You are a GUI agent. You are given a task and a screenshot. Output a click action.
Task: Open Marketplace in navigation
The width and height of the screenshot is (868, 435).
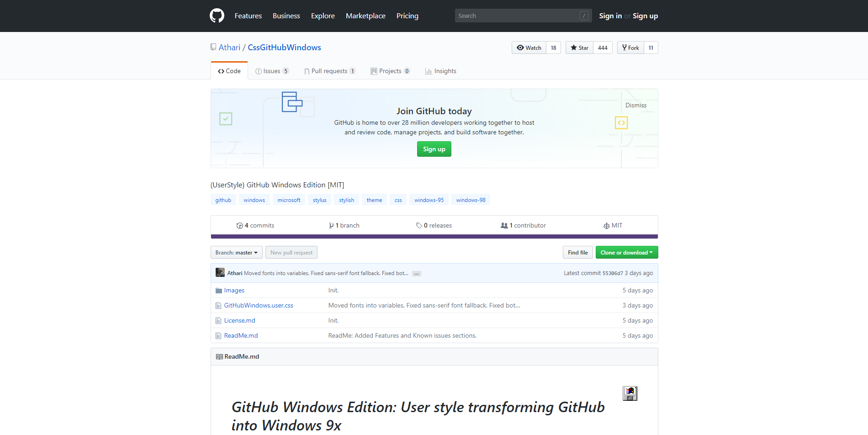coord(365,16)
